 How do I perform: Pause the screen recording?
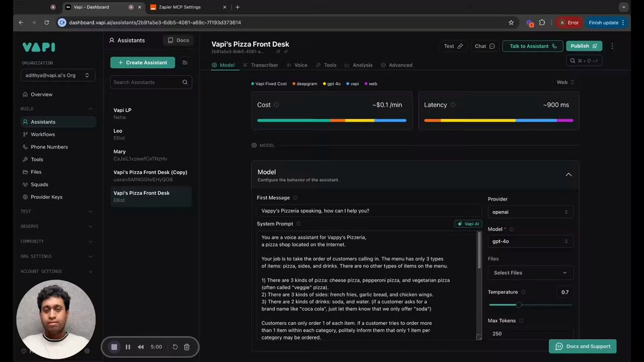click(x=128, y=347)
